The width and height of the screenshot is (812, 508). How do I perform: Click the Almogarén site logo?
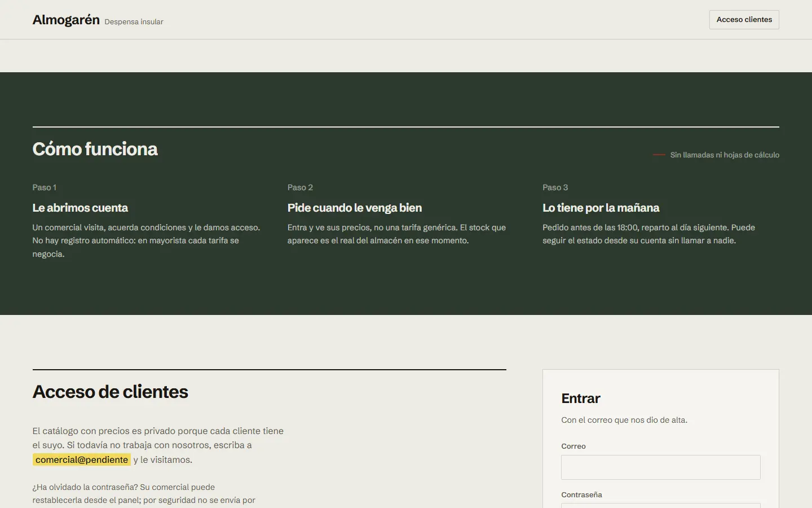pos(66,20)
